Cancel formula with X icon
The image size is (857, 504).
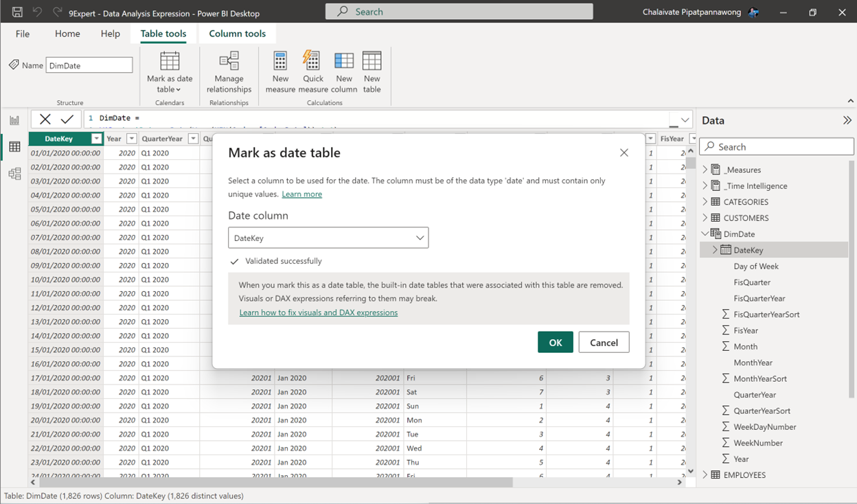point(45,119)
